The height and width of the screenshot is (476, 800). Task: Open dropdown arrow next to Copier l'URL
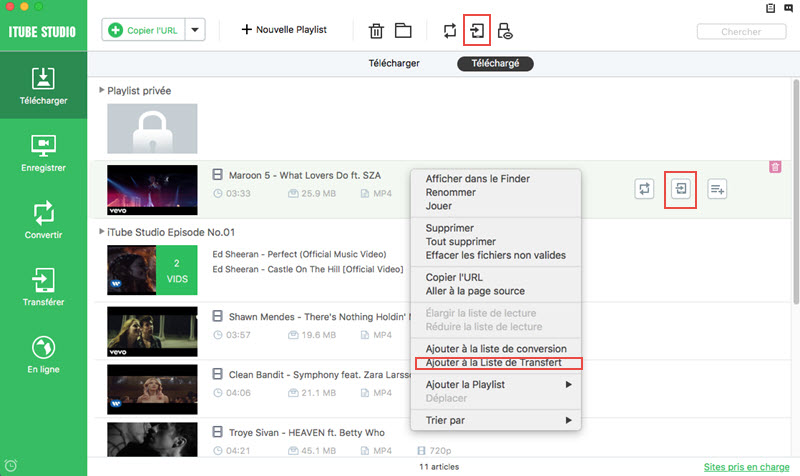195,30
